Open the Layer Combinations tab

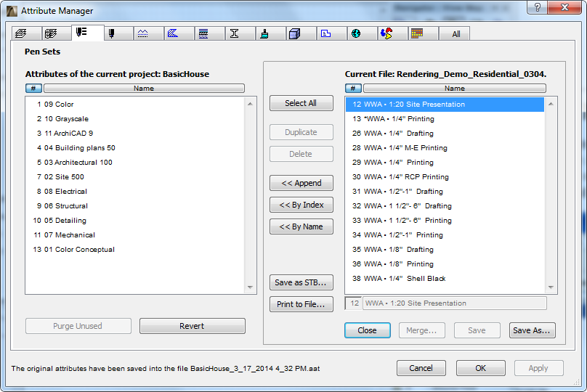click(56, 33)
